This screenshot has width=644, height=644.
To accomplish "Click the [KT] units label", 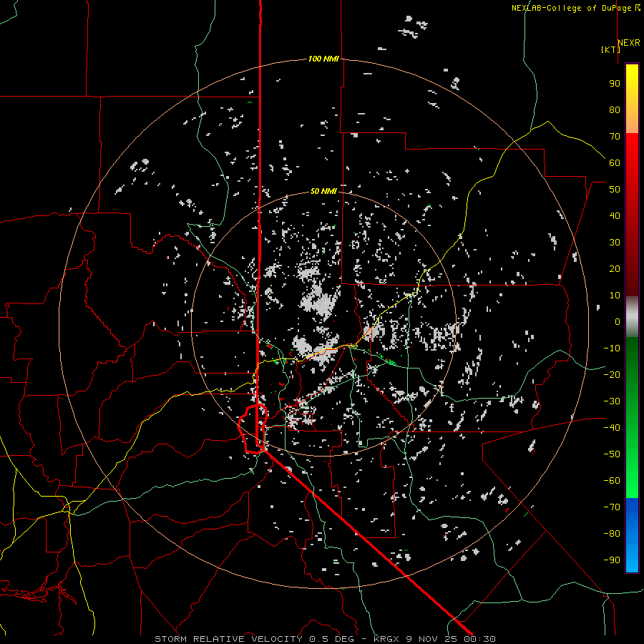I will [x=610, y=49].
